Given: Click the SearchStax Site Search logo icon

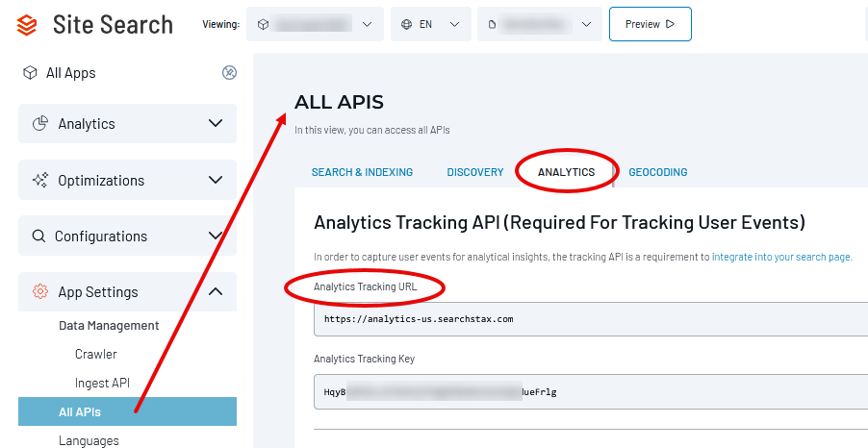Looking at the screenshot, I should pos(27,25).
